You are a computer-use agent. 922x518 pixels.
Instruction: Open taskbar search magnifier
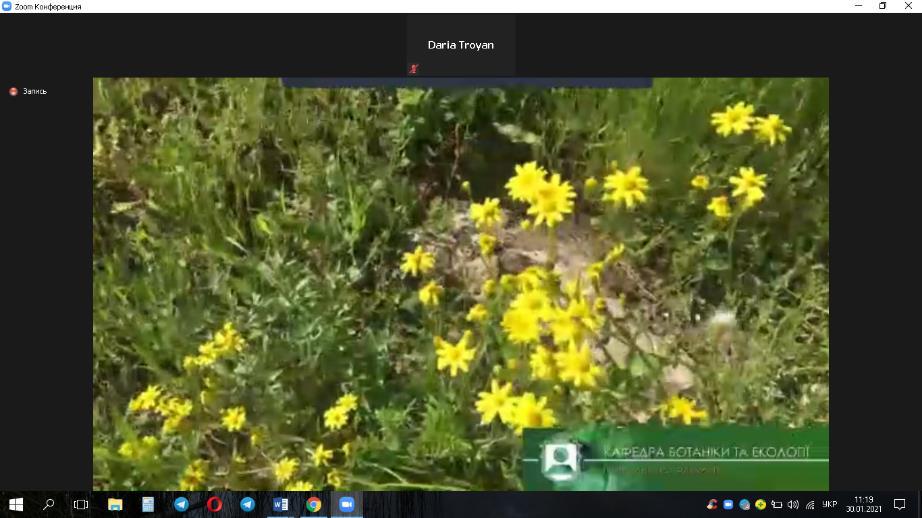click(48, 505)
